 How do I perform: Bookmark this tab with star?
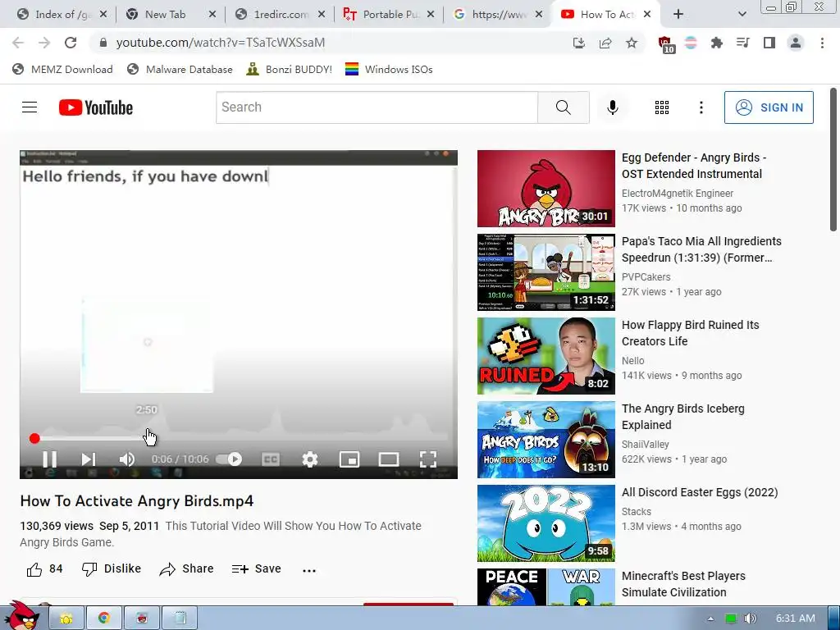coord(632,43)
